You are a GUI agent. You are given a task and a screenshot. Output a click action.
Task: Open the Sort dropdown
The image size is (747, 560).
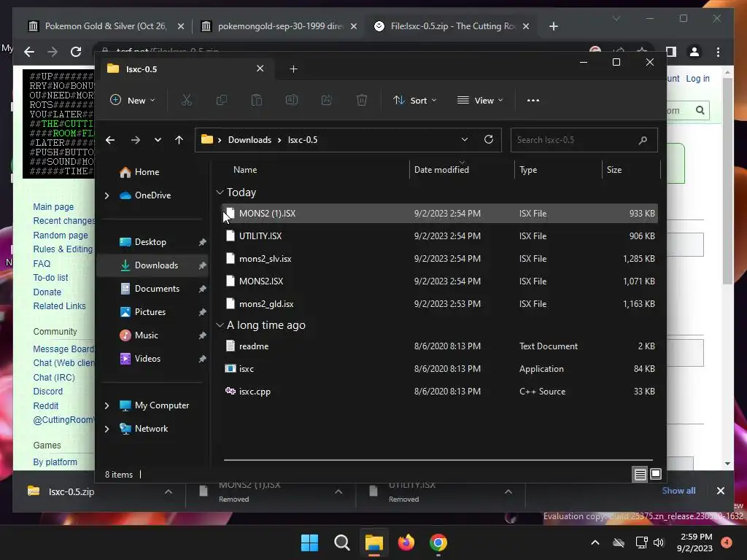[x=414, y=100]
